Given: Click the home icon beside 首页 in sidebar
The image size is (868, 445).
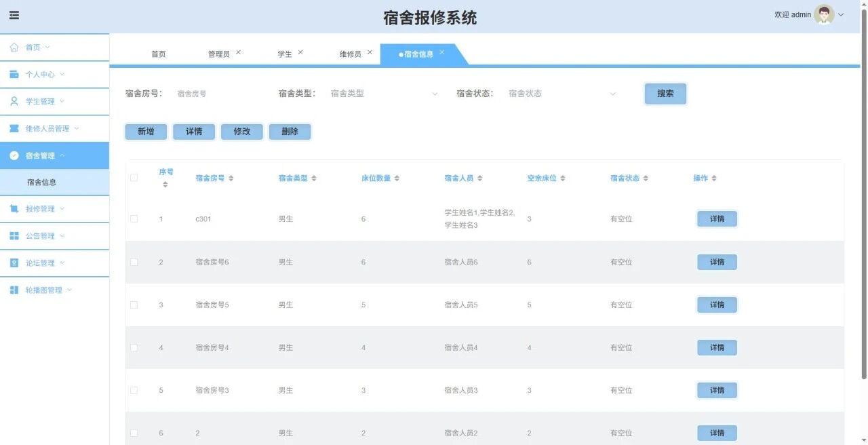Looking at the screenshot, I should pyautogui.click(x=14, y=47).
